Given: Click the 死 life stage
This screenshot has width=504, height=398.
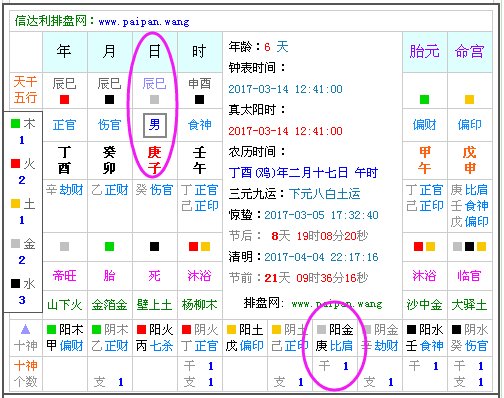Looking at the screenshot, I should click(x=154, y=276).
